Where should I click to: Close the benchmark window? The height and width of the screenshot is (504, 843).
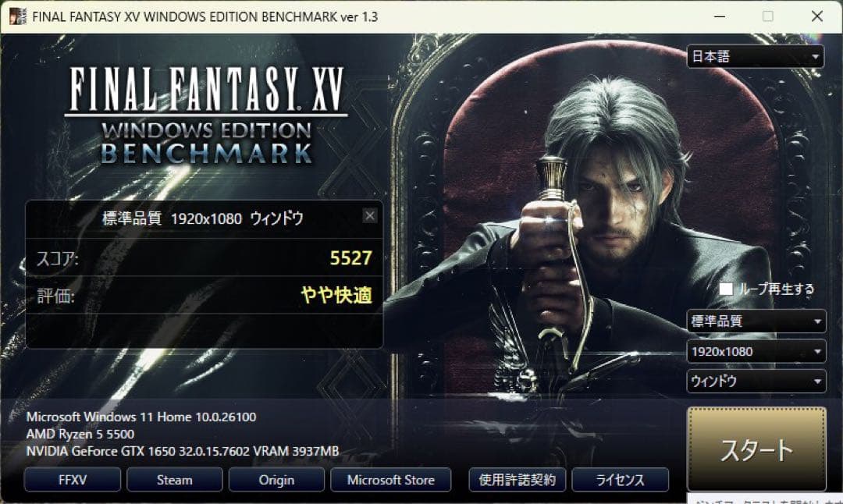[817, 16]
